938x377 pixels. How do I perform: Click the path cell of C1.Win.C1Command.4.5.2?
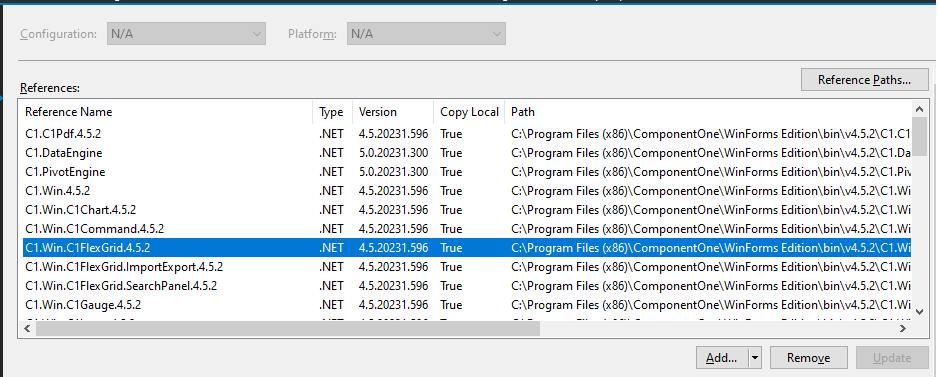[x=711, y=229]
